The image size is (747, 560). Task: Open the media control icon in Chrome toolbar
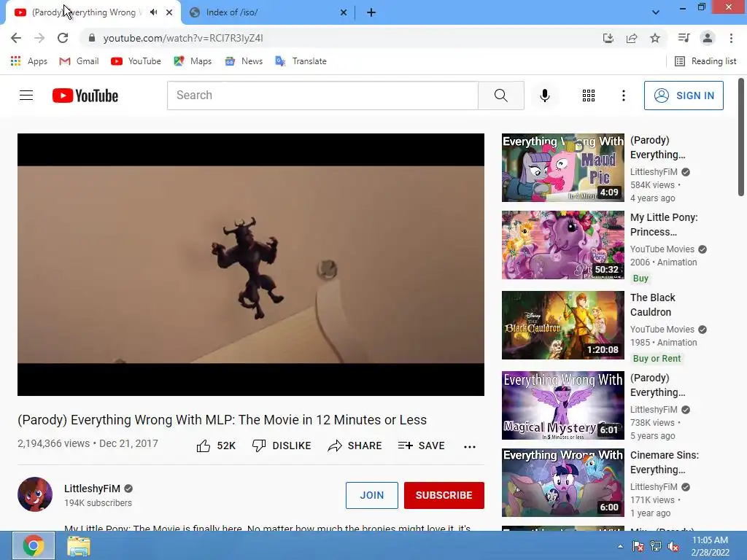[684, 38]
